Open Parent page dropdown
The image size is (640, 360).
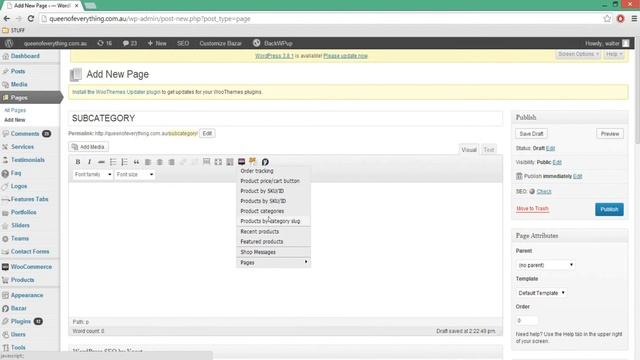pos(545,265)
